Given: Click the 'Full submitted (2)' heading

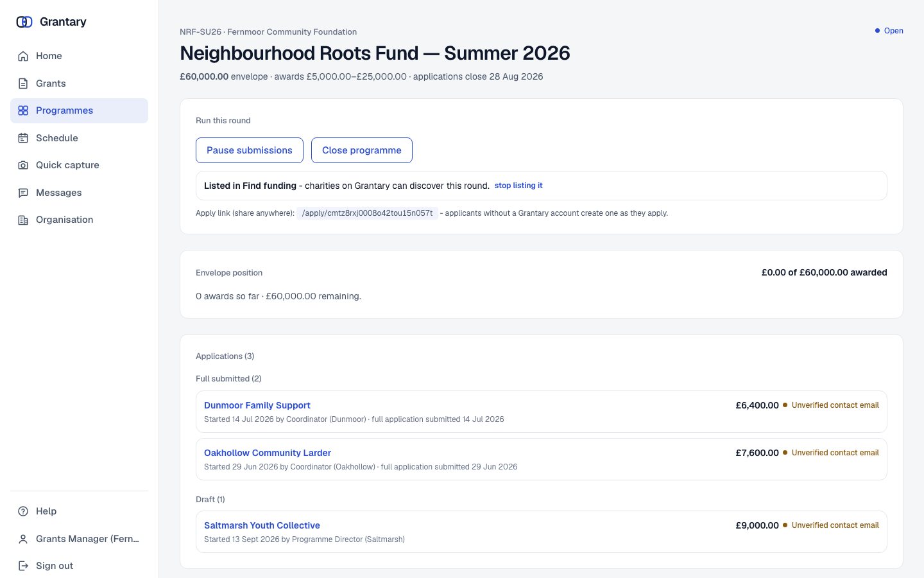Looking at the screenshot, I should 228,379.
